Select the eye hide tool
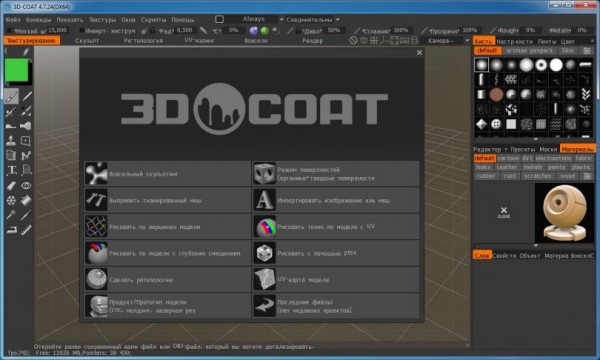 click(26, 186)
